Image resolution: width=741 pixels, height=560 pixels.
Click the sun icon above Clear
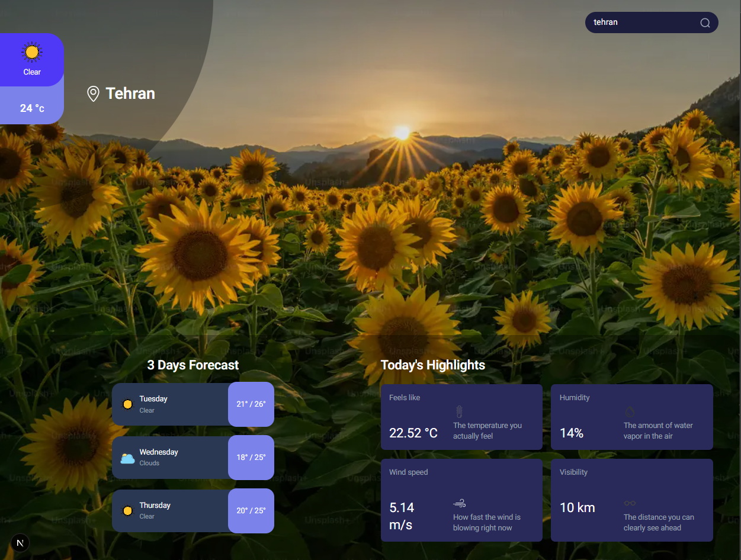(32, 53)
